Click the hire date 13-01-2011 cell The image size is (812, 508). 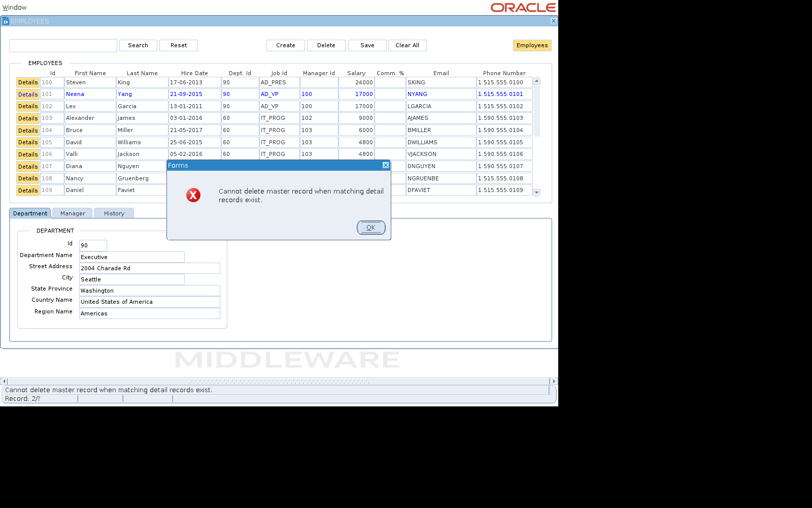pyautogui.click(x=195, y=106)
